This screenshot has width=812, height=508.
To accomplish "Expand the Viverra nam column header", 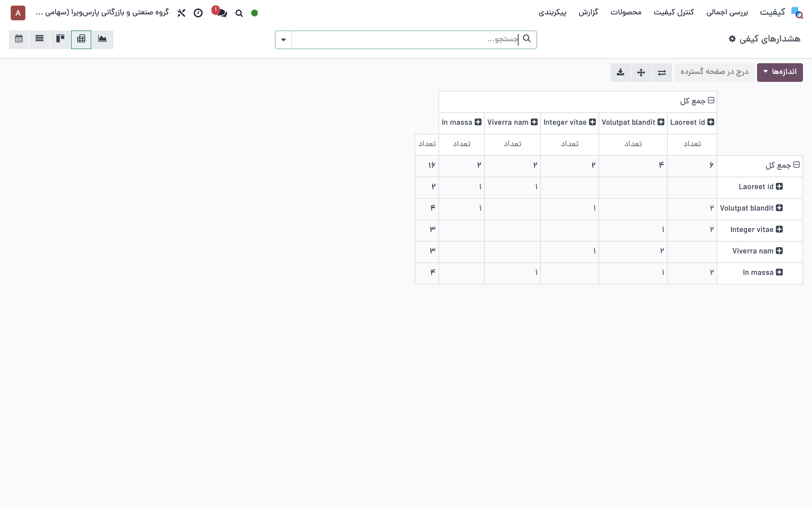I will coord(512,122).
